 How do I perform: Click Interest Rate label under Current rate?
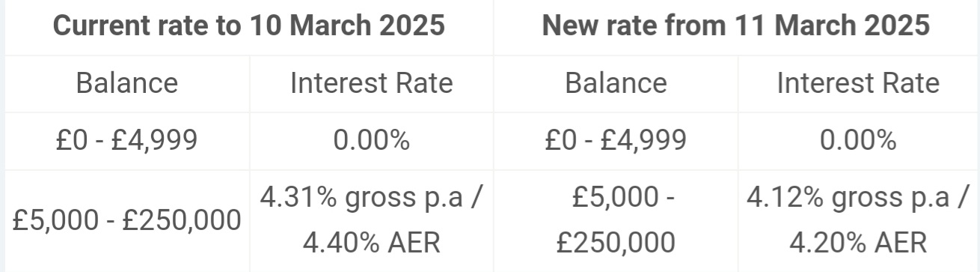tap(372, 83)
